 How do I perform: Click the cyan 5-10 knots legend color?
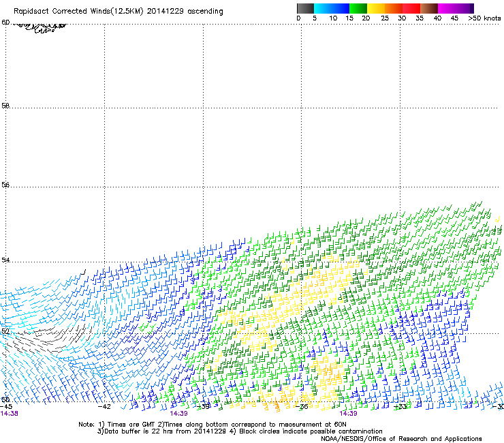coord(323,8)
